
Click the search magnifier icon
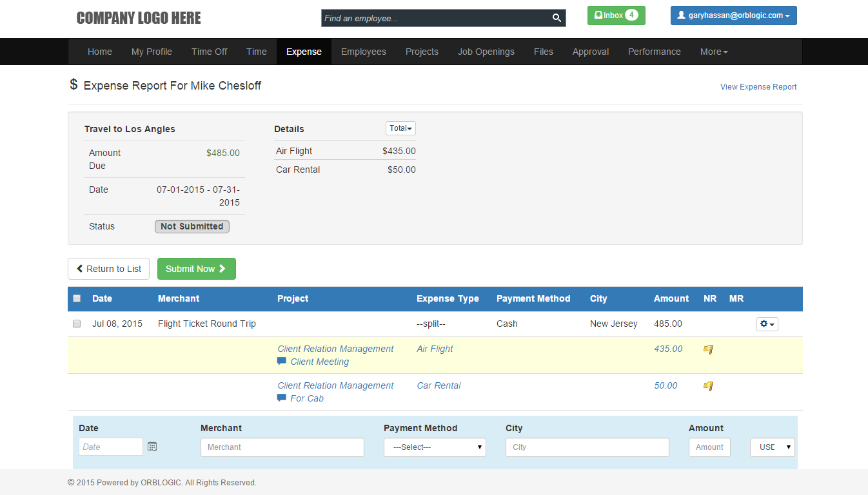(557, 19)
